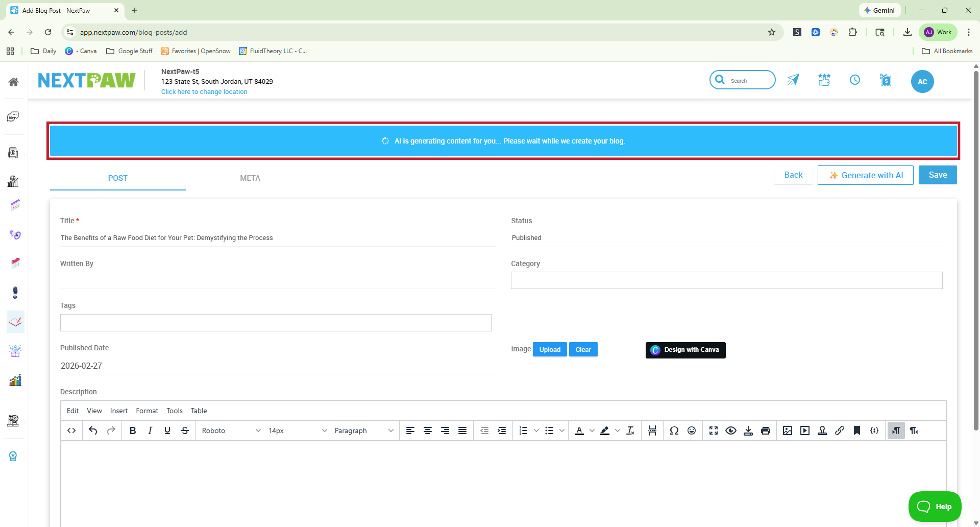
Task: Click the paper plane icon in the header
Action: click(793, 80)
